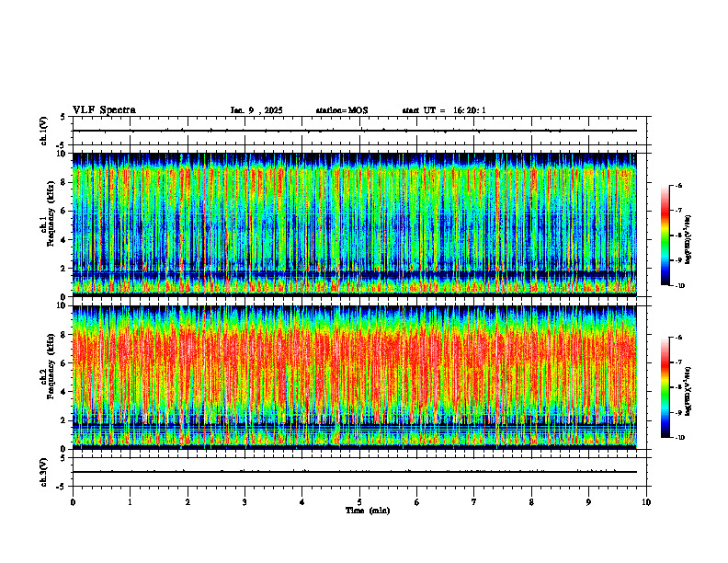
Task: Click the ch.2 color bar "-10" label
Action: click(x=680, y=438)
